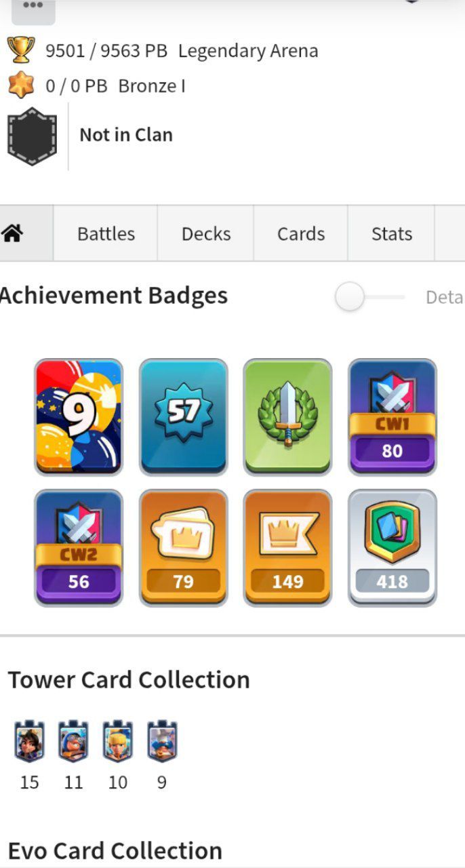
Task: Open the Decks tab
Action: 205,233
